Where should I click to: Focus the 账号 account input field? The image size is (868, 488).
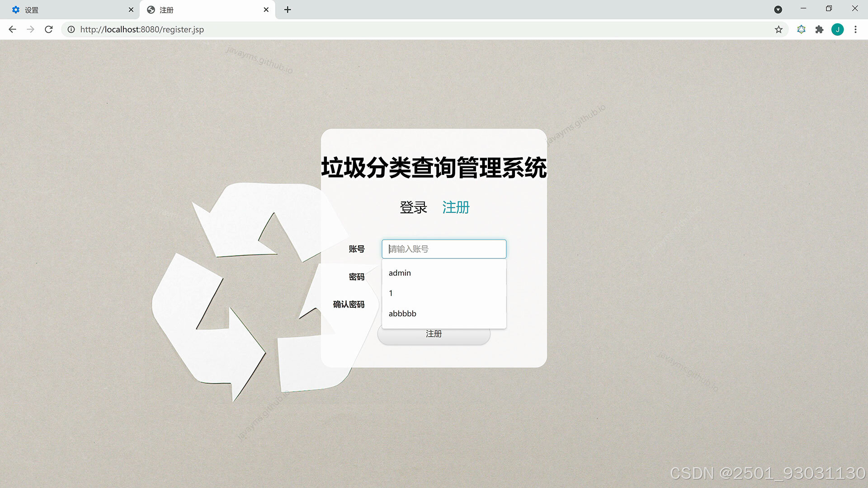(x=444, y=249)
